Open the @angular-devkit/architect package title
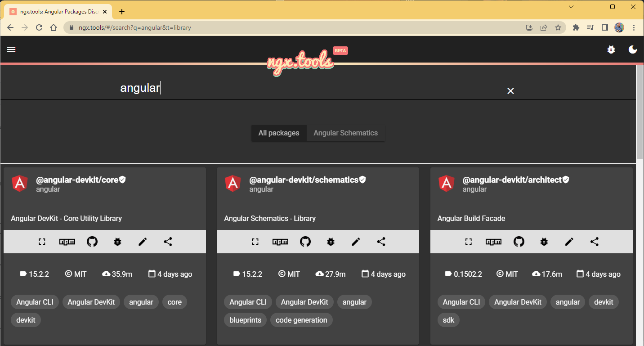Screen dimensions: 644x346 pos(512,180)
